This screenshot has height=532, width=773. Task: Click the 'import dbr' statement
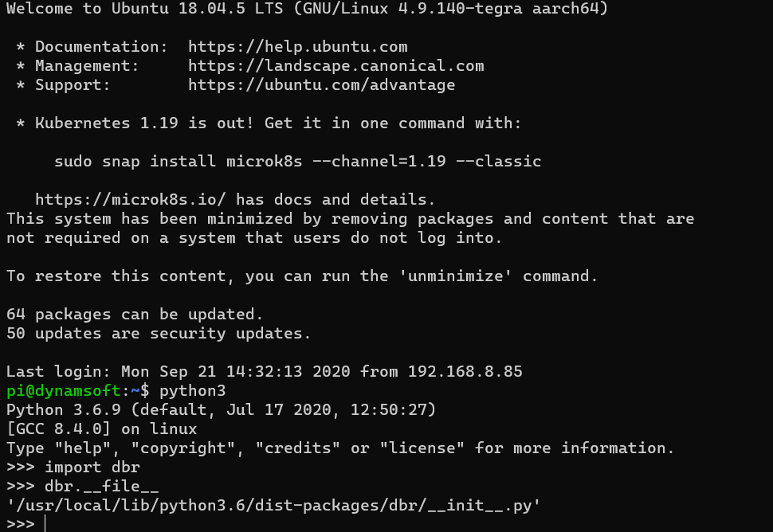pyautogui.click(x=92, y=467)
